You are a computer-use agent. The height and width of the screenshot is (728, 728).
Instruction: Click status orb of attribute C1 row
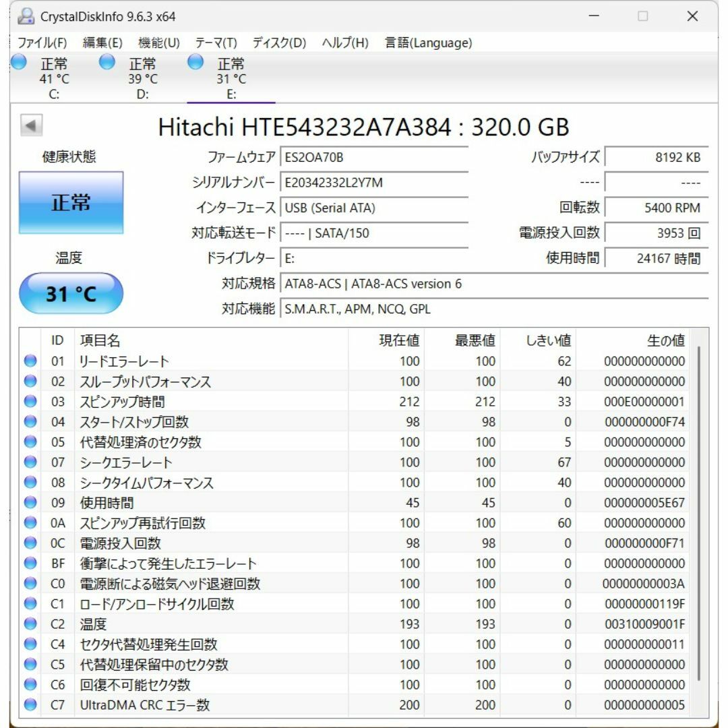click(30, 603)
